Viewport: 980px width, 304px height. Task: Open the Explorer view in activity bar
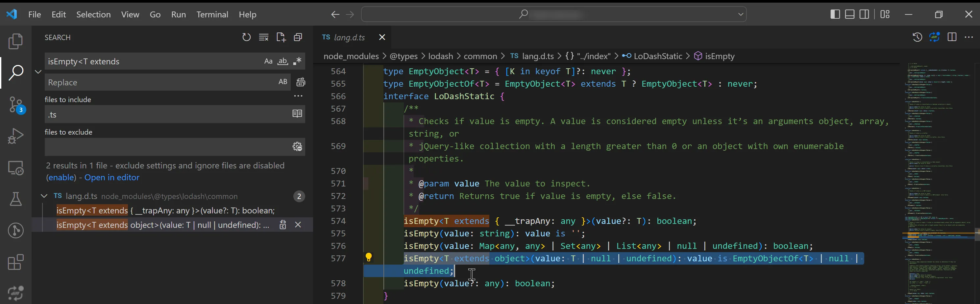[15, 41]
